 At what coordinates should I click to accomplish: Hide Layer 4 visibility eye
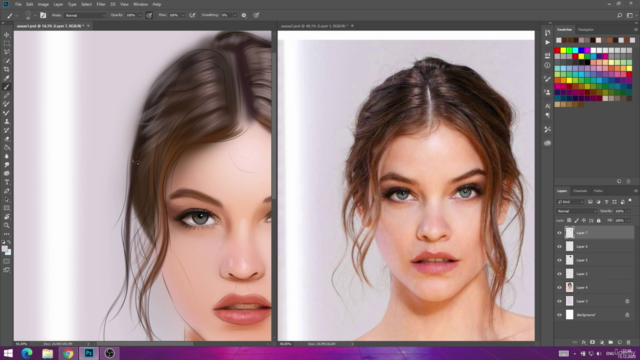560,287
